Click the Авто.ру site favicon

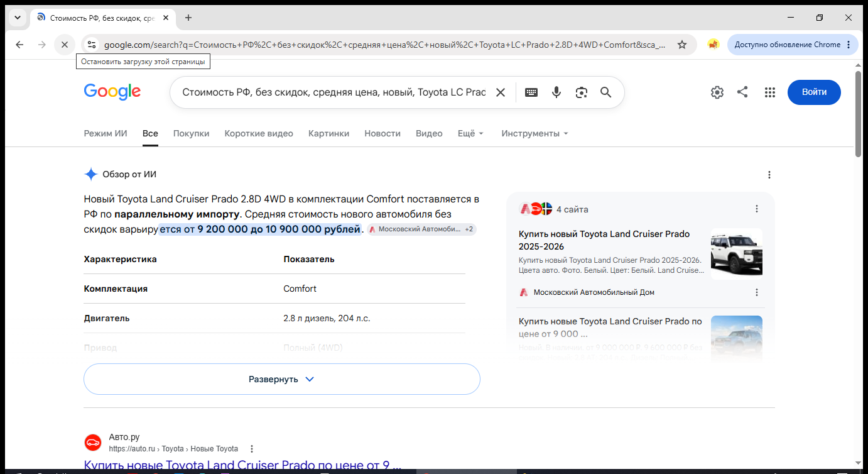click(x=93, y=443)
